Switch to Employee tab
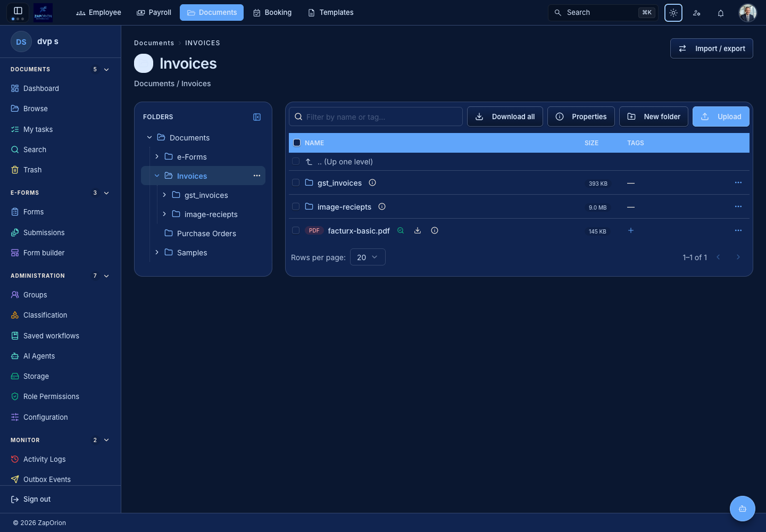This screenshot has width=766, height=532. click(99, 12)
